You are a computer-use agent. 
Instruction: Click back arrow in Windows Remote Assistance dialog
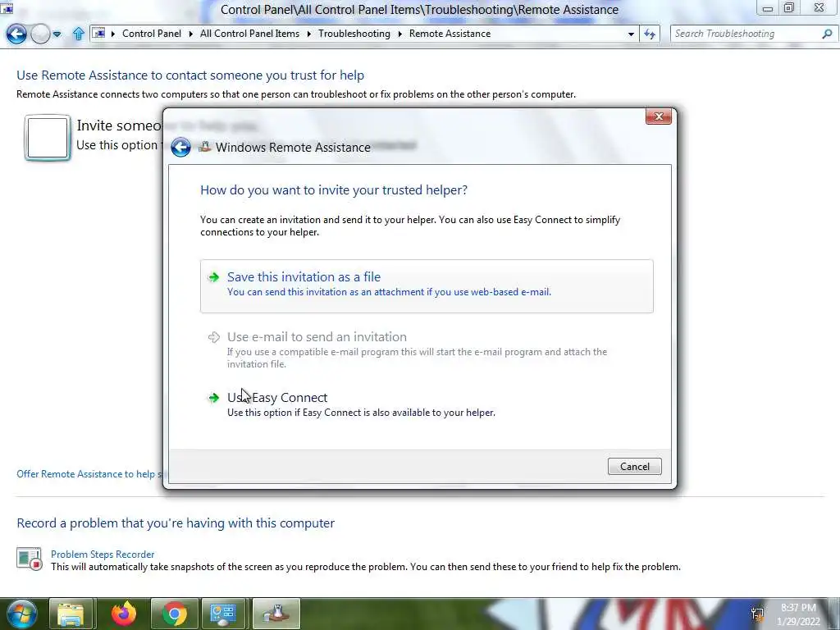tap(181, 148)
